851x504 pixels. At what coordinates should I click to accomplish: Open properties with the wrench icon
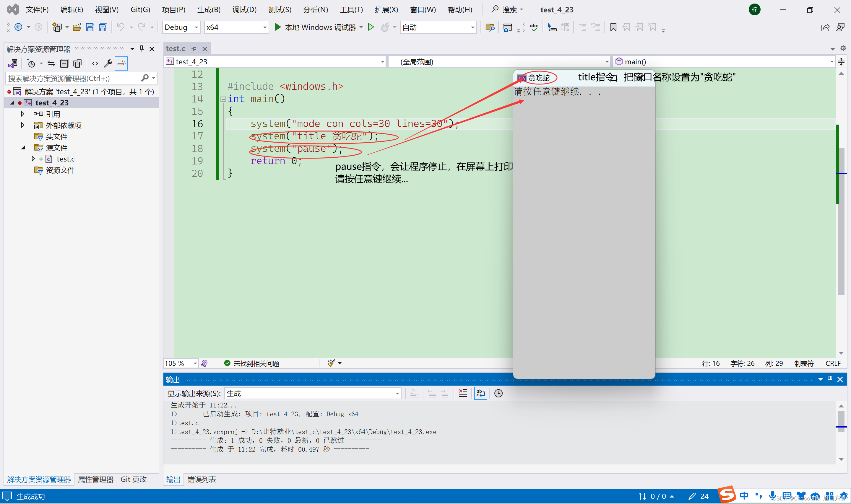[x=108, y=63]
